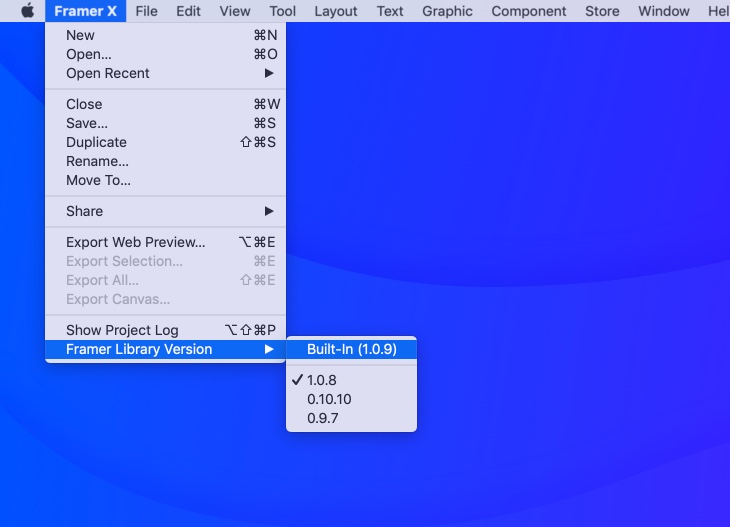Screen dimensions: 730x527
Task: Open the Edit menu
Action: click(188, 11)
